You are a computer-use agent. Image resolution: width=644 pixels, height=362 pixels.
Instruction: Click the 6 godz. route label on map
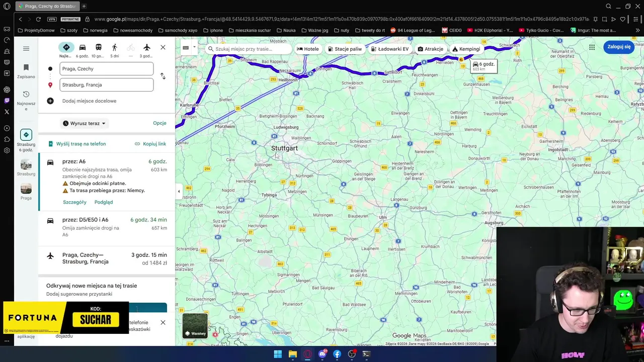[x=484, y=66]
